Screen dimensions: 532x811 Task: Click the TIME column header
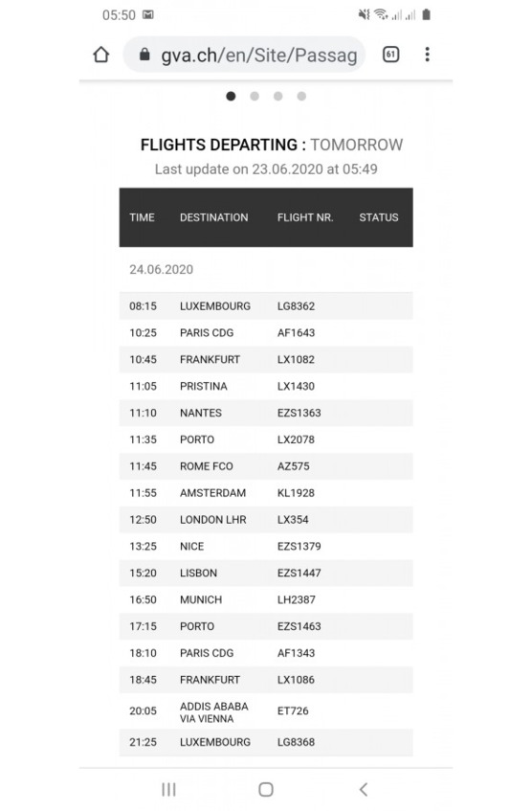click(142, 217)
